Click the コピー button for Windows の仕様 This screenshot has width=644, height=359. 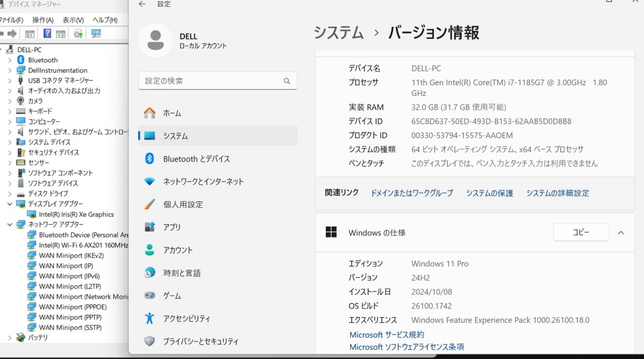click(x=581, y=232)
